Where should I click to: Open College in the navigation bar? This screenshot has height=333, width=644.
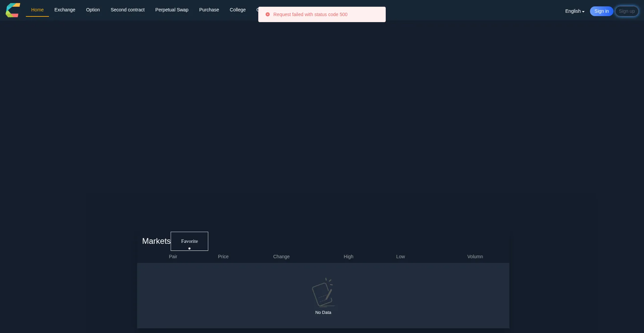(x=237, y=10)
